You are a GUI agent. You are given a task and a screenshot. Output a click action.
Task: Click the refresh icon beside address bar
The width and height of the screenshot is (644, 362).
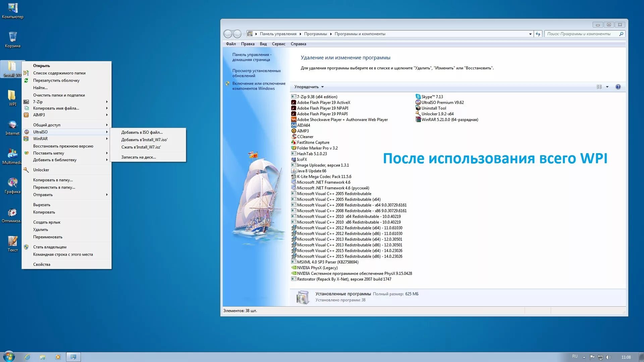click(x=538, y=34)
